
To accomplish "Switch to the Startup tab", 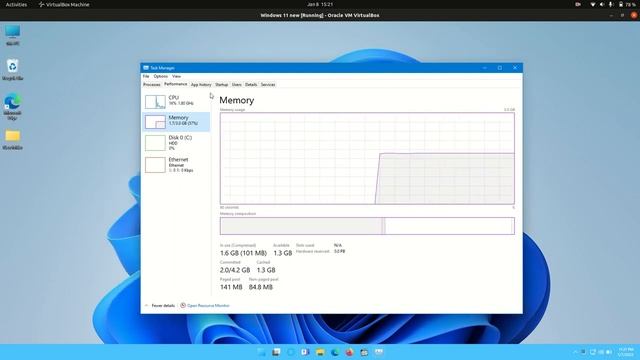I will (222, 84).
